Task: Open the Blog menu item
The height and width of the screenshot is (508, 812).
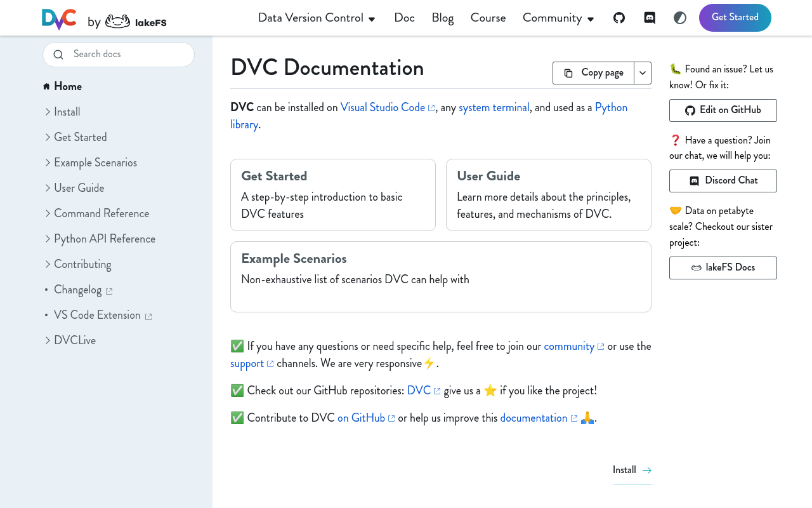Action: (x=443, y=18)
